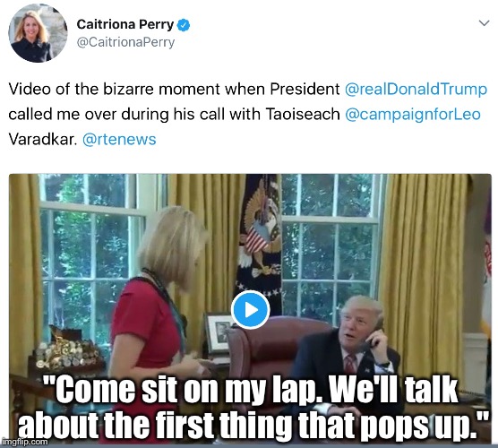Click the coin collection on the left table
This screenshot has height=448, width=498.
click(65, 351)
